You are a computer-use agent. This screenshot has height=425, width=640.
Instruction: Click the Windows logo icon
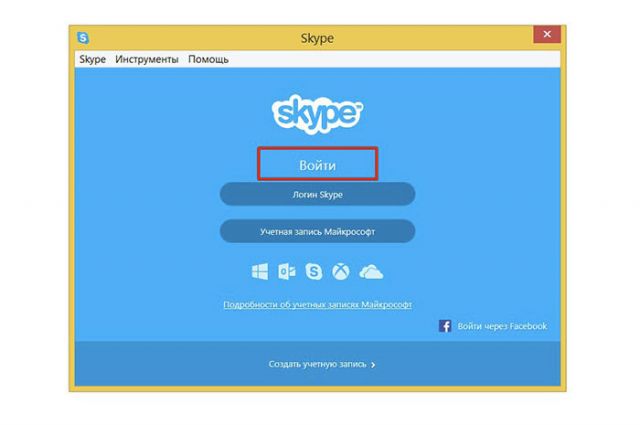260,271
